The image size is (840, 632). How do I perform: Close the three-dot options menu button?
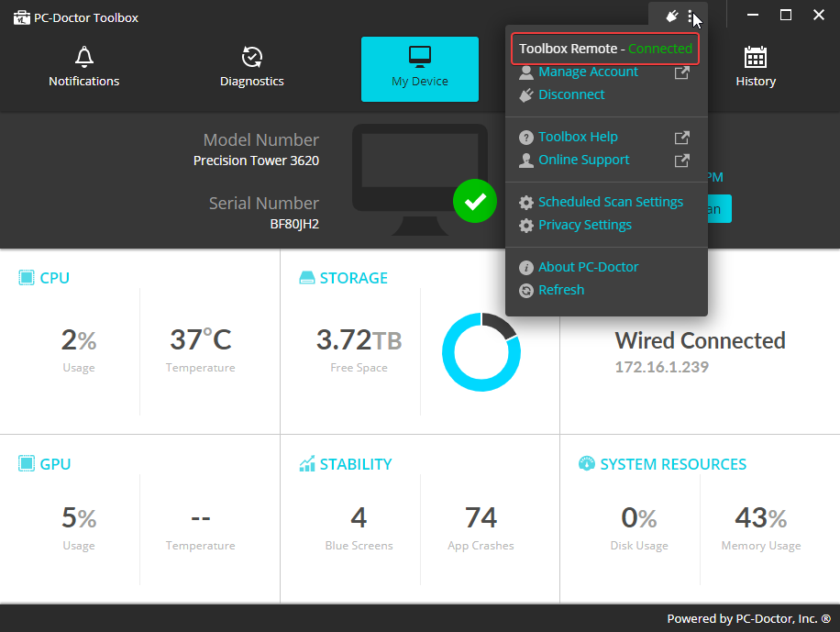pos(690,17)
